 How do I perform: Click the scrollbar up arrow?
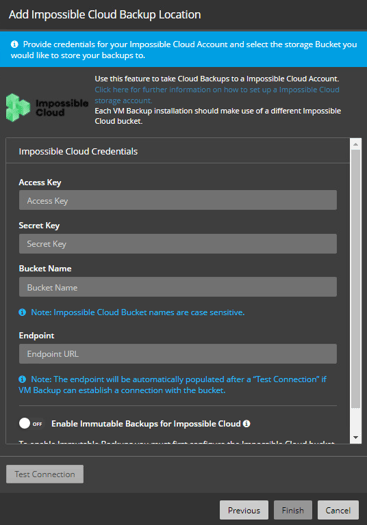(356, 144)
